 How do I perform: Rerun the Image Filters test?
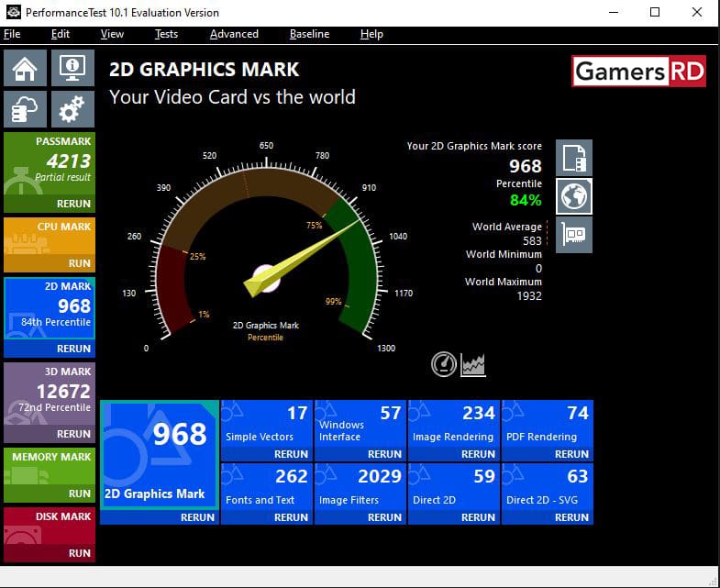pyautogui.click(x=384, y=517)
